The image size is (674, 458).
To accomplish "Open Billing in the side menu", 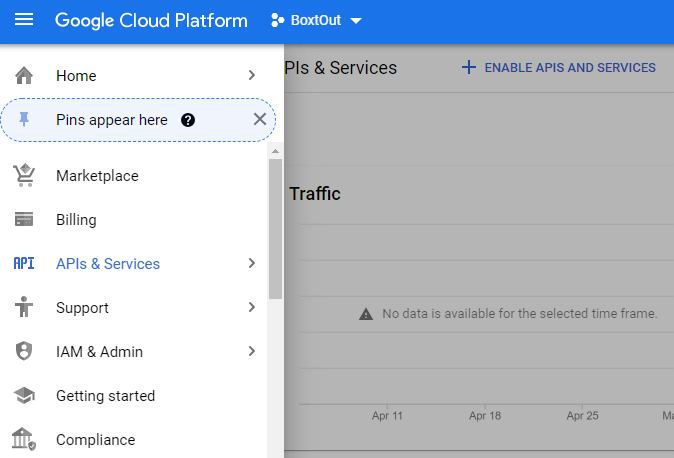I will tap(76, 220).
